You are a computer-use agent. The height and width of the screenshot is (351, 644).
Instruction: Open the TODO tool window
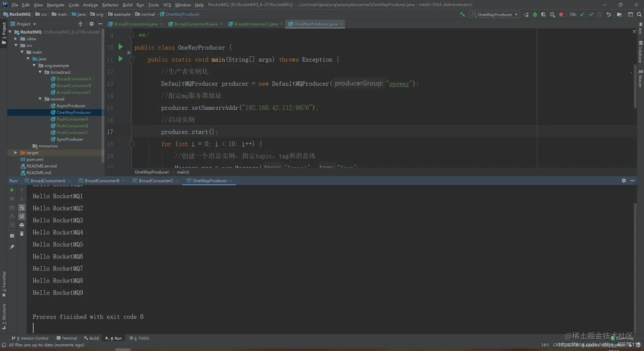click(139, 339)
